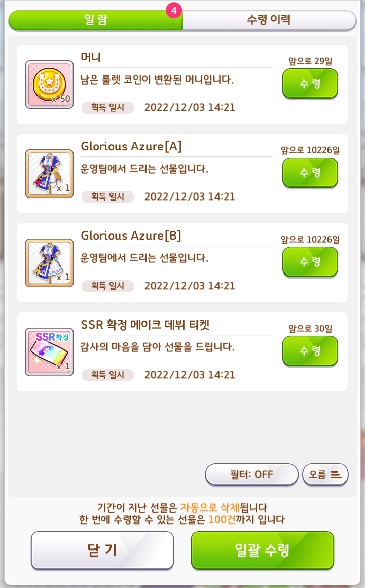365x588 pixels.
Task: Tap the SSR 확정 ticket icon
Action: click(x=49, y=352)
